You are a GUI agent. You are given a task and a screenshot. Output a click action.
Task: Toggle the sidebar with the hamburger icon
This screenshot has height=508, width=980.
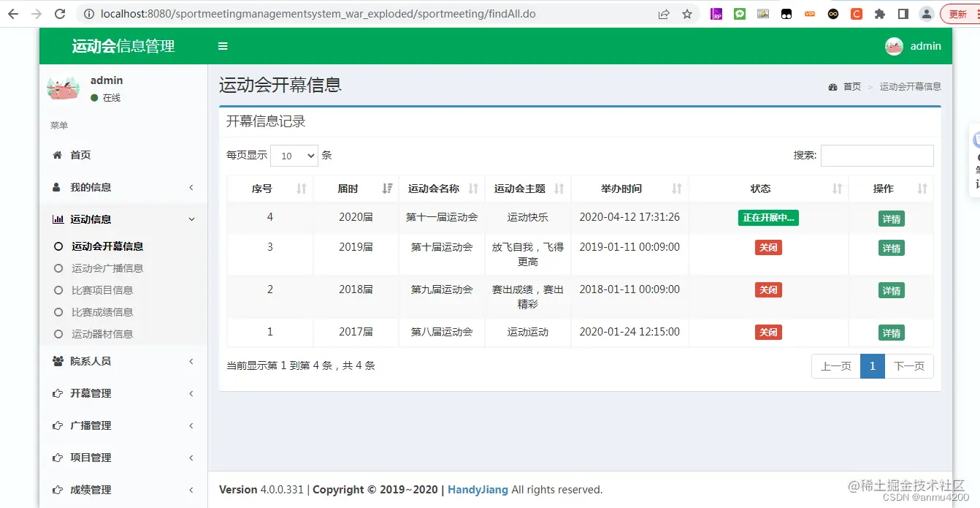click(x=223, y=45)
